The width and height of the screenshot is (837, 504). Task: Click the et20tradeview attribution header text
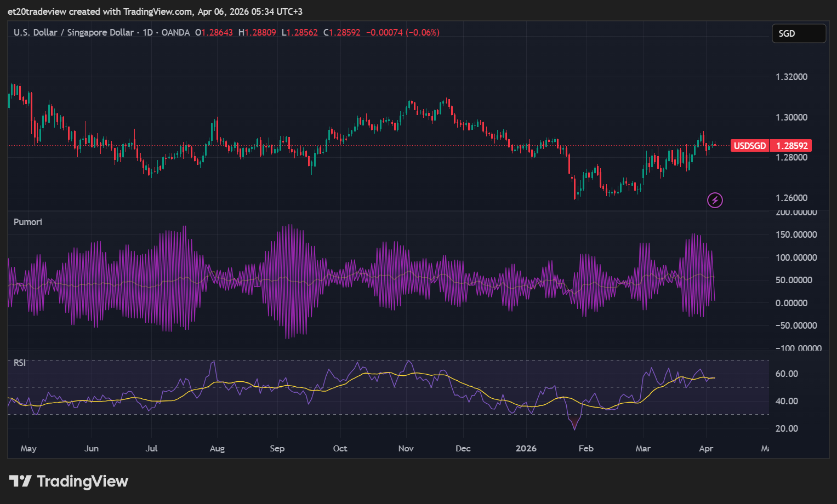(155, 12)
